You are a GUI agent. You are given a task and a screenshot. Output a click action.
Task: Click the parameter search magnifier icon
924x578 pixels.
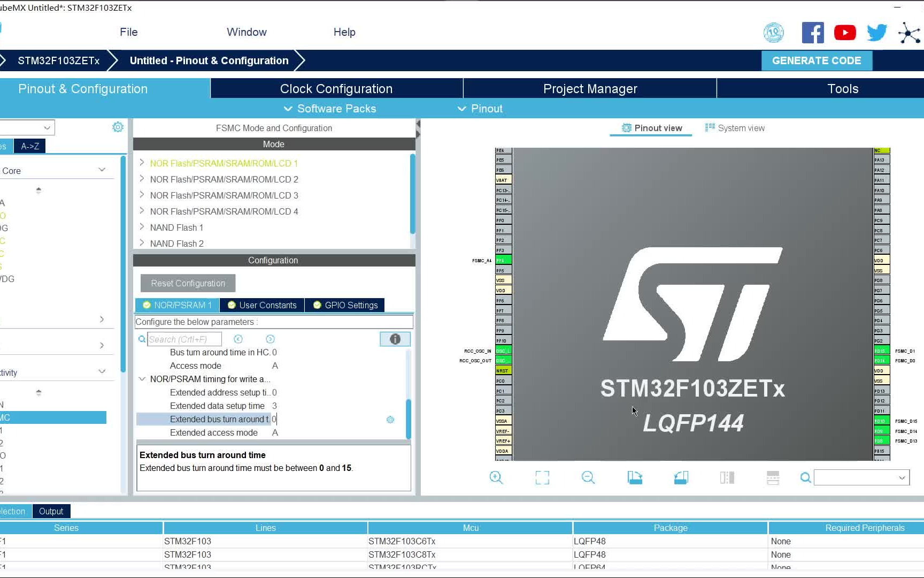(142, 339)
